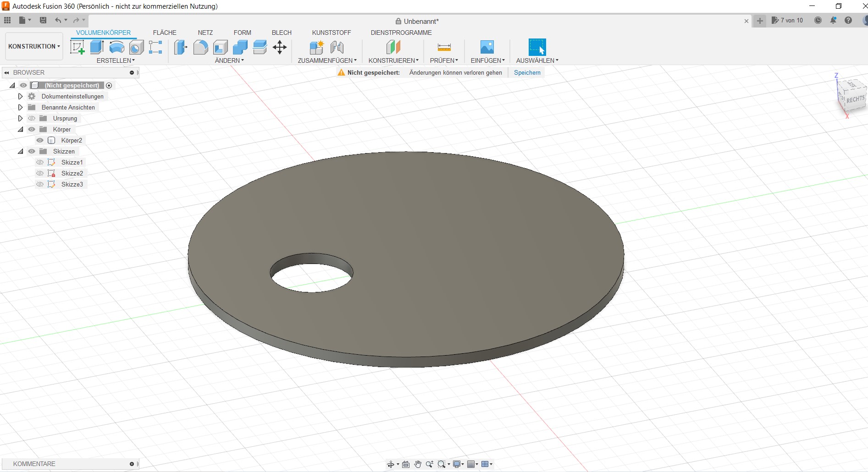Viewport: 868px width, 472px height.
Task: Switch to the DIENSTPROGRAMME tab
Action: [401, 33]
